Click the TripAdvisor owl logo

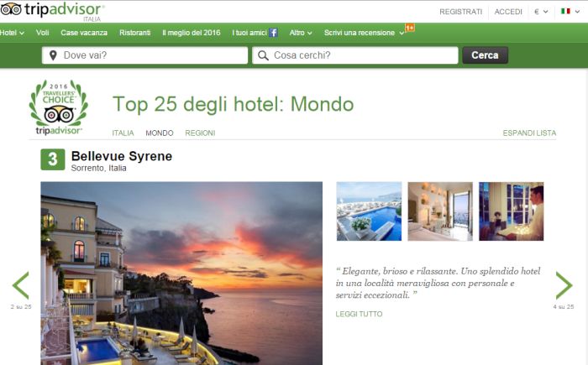coord(10,9)
